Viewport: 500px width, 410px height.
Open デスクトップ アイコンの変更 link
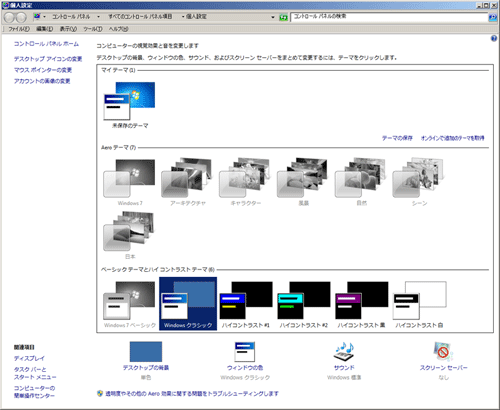(x=48, y=59)
